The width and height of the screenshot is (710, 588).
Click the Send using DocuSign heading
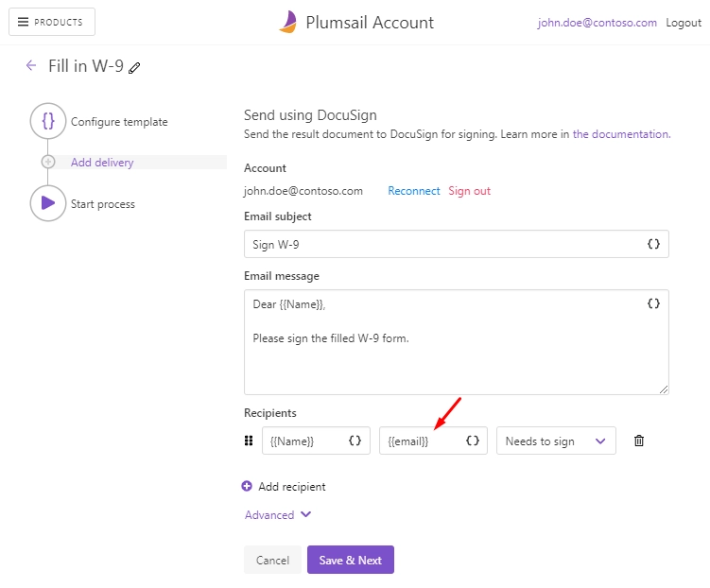click(310, 115)
